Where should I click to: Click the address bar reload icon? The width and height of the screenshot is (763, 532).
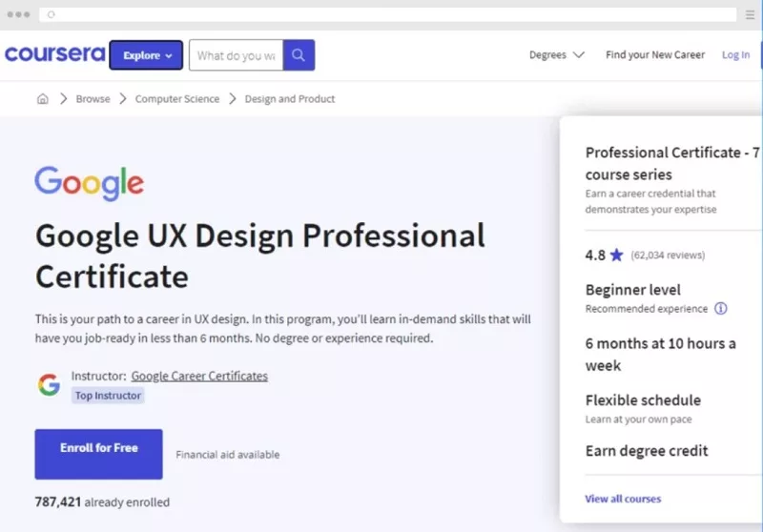(52, 14)
